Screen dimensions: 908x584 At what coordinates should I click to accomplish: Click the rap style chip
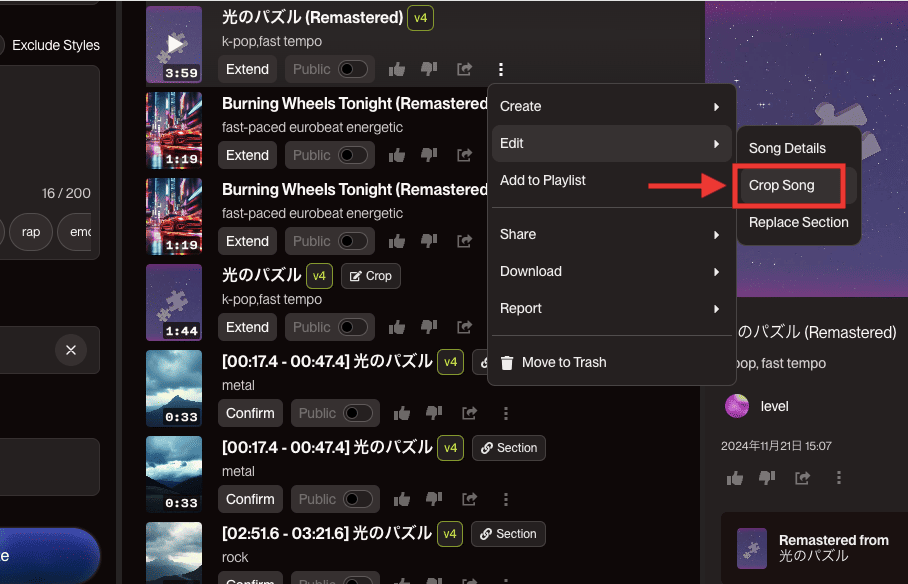[31, 232]
